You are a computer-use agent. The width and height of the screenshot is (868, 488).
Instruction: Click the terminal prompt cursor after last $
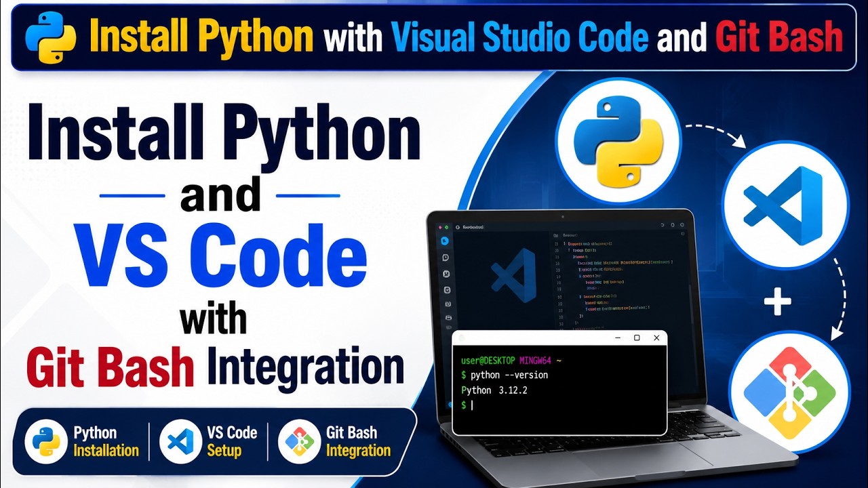tap(472, 405)
